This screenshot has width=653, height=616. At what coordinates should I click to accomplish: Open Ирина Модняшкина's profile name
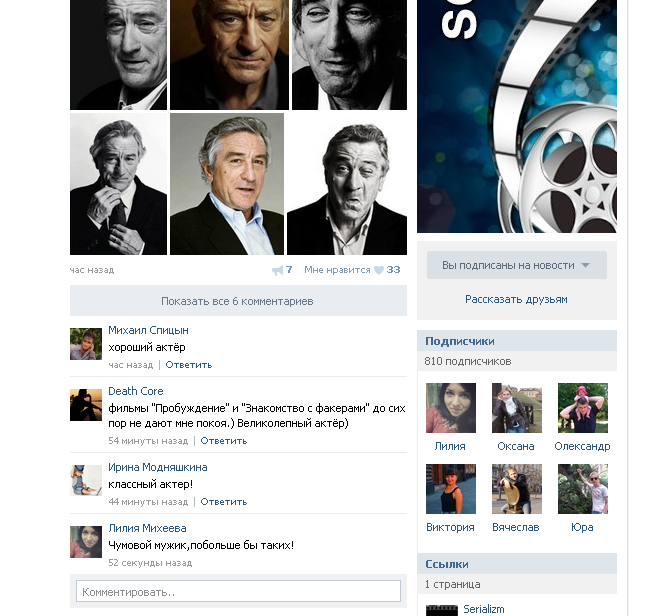158,467
